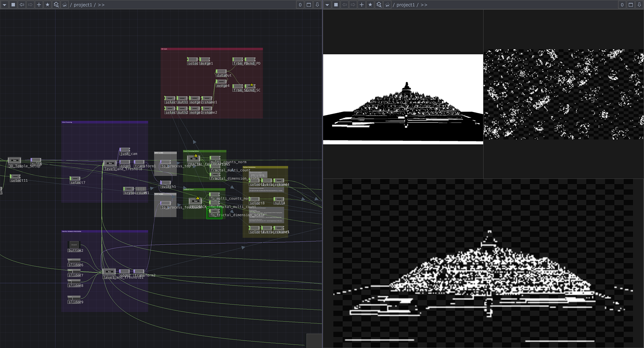This screenshot has width=644, height=348.
Task: Maximize the right pane
Action: (631, 5)
